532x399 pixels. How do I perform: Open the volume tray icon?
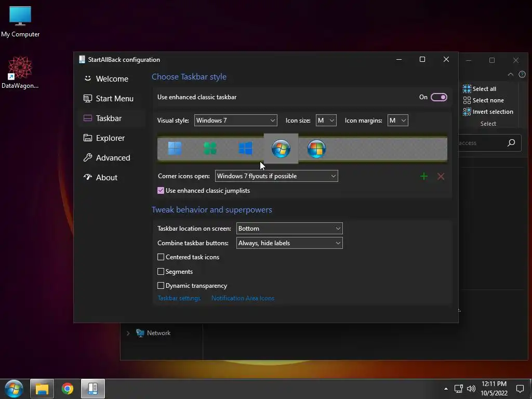471,389
